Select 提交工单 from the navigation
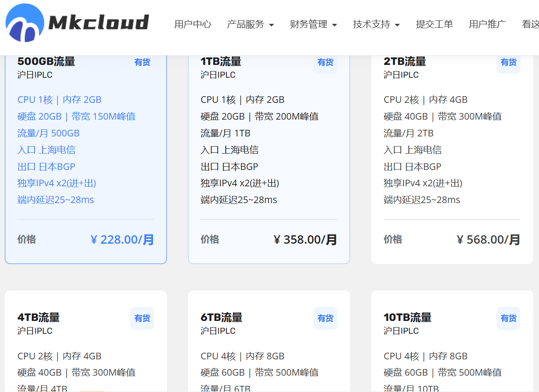The image size is (539, 392). [434, 25]
